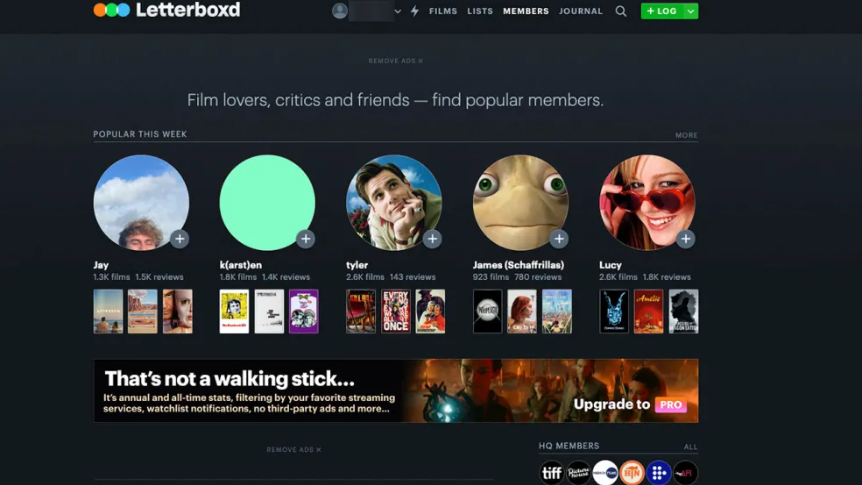Click the top Remove Ads link
The image size is (862, 485).
click(395, 61)
